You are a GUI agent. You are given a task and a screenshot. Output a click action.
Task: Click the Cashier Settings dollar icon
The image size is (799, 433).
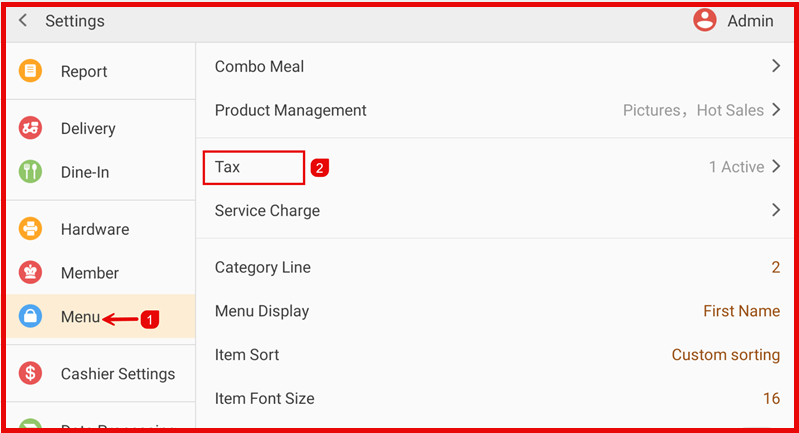(31, 373)
